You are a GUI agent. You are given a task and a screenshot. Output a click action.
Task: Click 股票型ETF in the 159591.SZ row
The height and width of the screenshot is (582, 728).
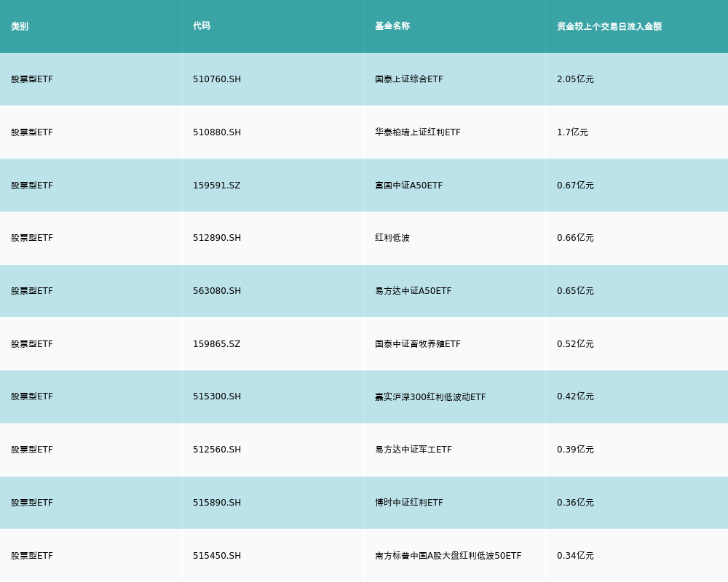click(x=32, y=186)
